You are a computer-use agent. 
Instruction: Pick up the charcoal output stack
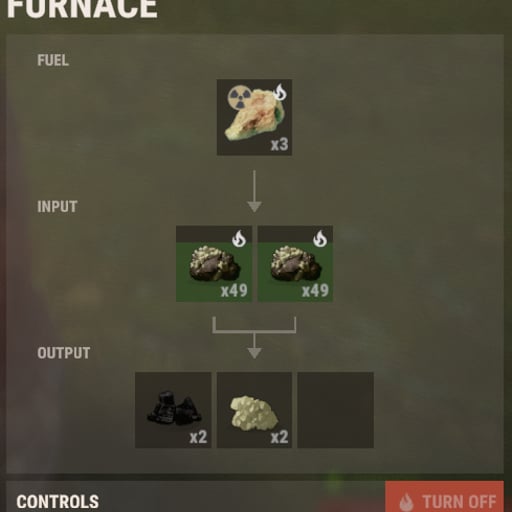[173, 410]
